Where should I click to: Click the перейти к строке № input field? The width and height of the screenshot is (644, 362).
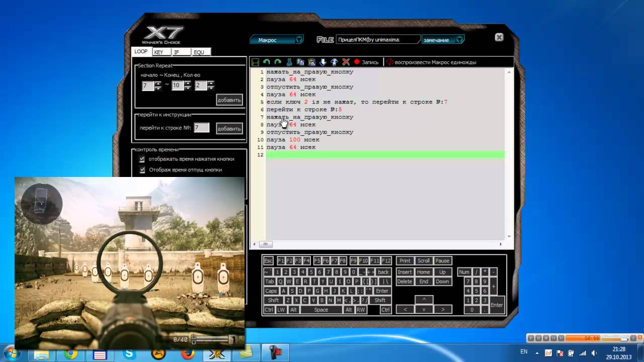(201, 128)
